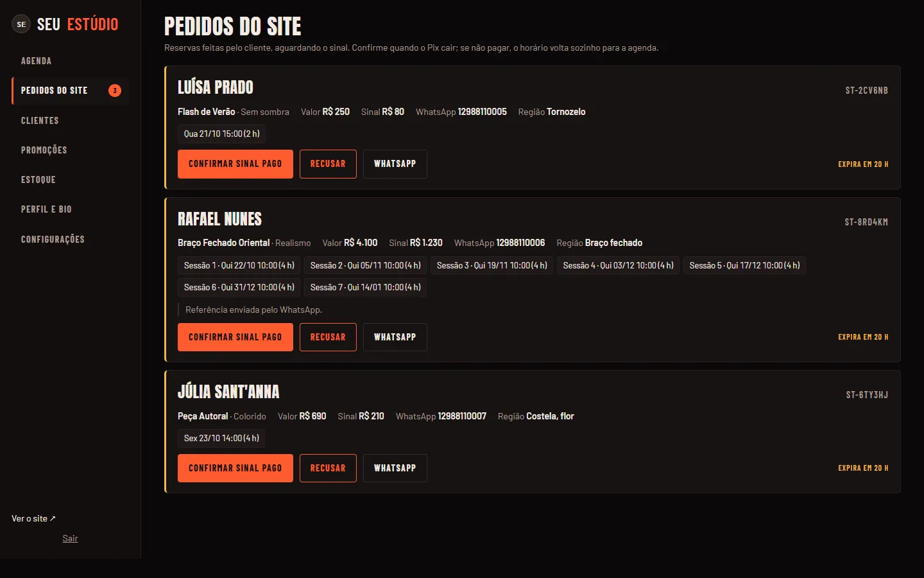Click the Luísa Prado customer name
The image size is (924, 578).
[216, 87]
